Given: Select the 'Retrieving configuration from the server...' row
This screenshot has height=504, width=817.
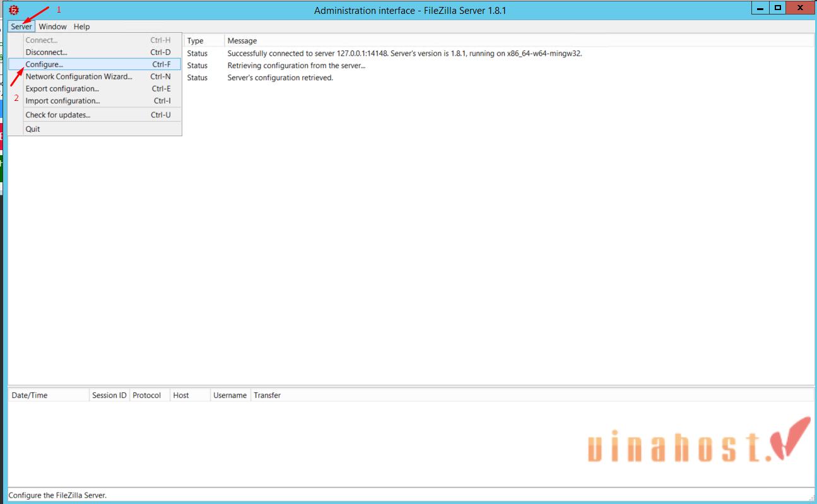Looking at the screenshot, I should pyautogui.click(x=498, y=66).
